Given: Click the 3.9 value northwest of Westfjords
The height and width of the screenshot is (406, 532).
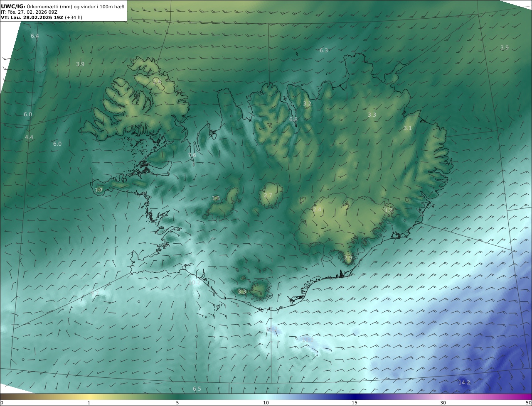Looking at the screenshot, I should pos(80,64).
